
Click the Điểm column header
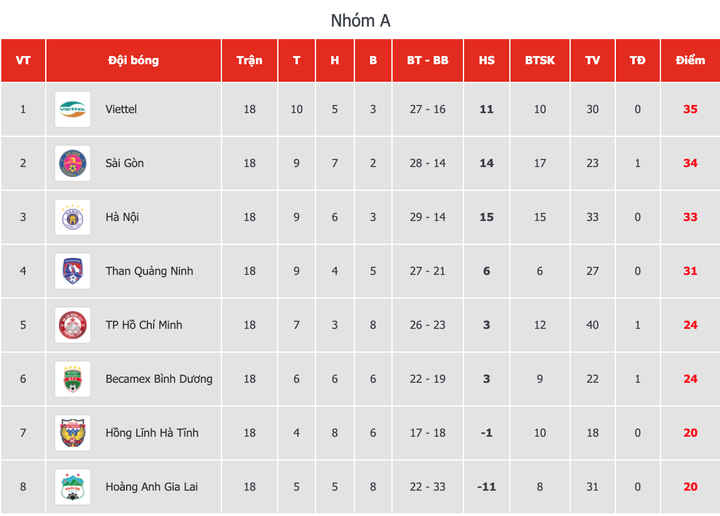(x=690, y=60)
